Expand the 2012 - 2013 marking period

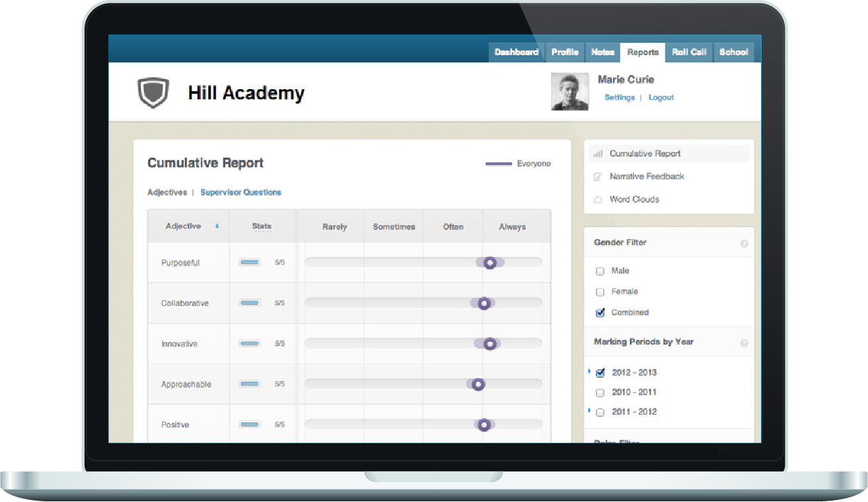click(589, 372)
